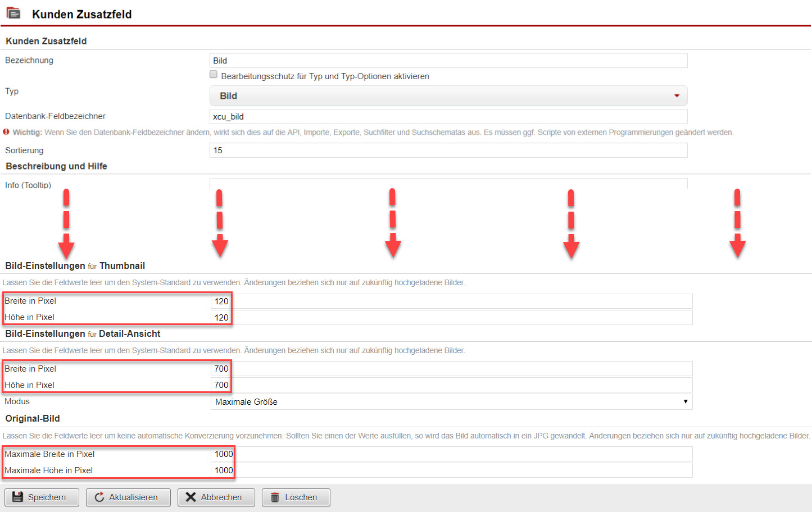Click the trash icon on Löschen
812x512 pixels.
(x=275, y=497)
